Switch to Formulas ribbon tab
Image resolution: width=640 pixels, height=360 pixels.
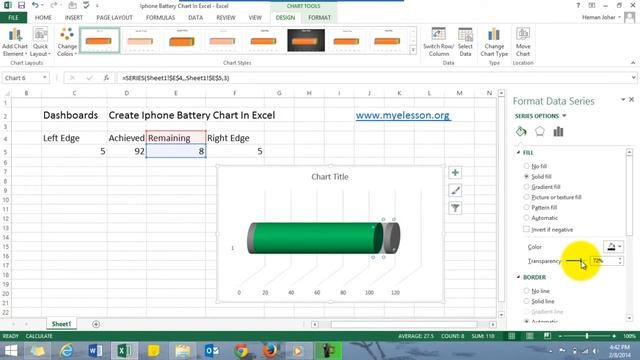(160, 18)
